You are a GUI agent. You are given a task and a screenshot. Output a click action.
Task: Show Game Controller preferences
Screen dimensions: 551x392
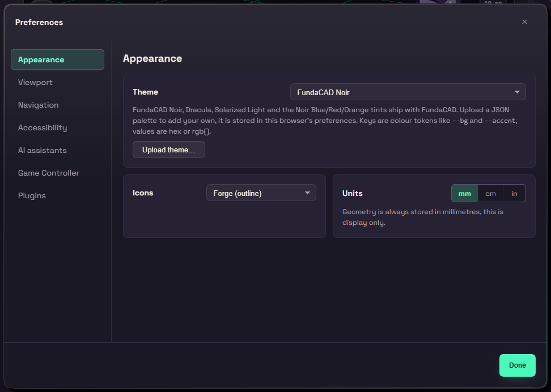(57, 173)
